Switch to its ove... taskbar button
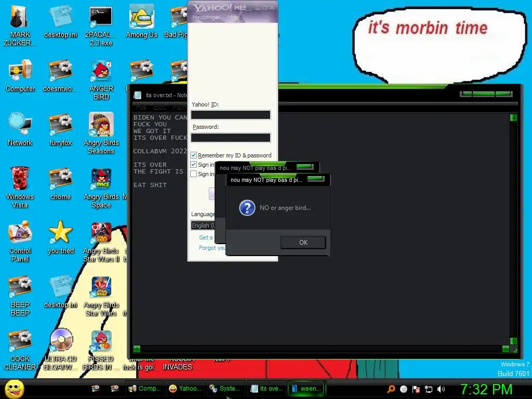532x399 pixels. click(x=267, y=389)
